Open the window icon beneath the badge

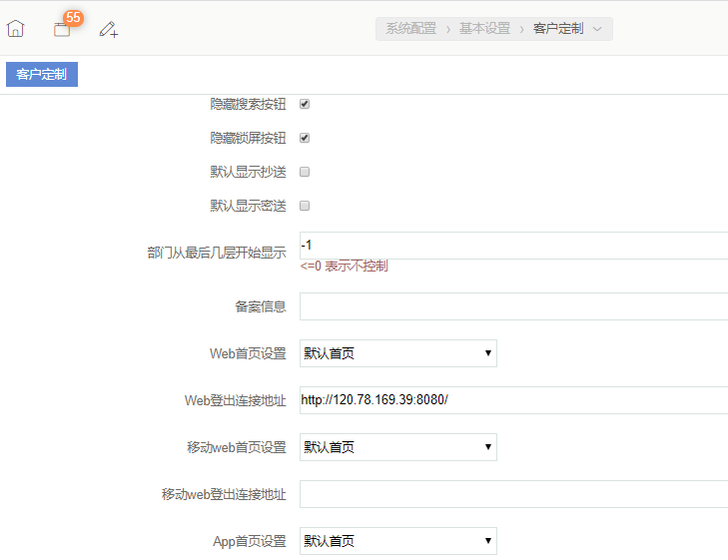(x=62, y=31)
